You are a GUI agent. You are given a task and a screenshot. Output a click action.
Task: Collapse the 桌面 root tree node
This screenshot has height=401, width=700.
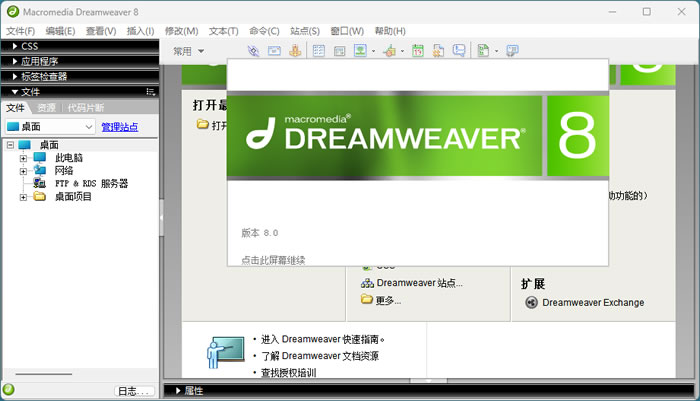coord(9,145)
